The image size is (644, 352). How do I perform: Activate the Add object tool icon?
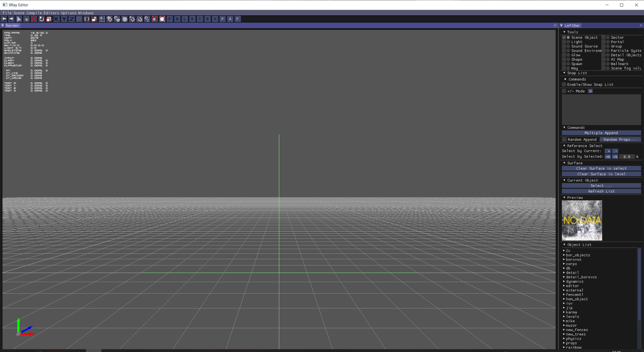(x=26, y=19)
